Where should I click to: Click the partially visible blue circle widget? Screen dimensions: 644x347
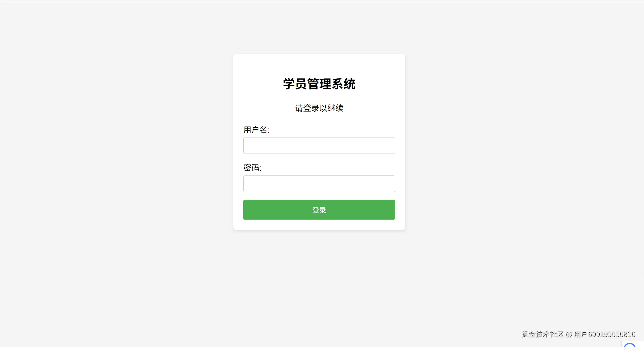[630, 345]
